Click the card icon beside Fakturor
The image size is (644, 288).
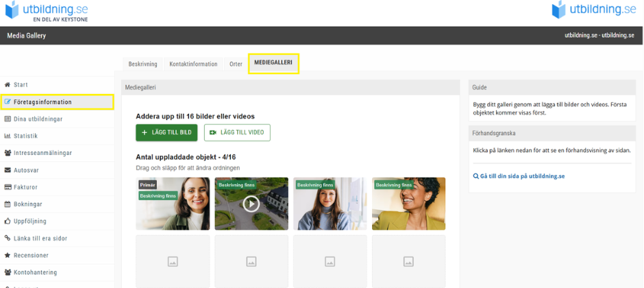7,187
